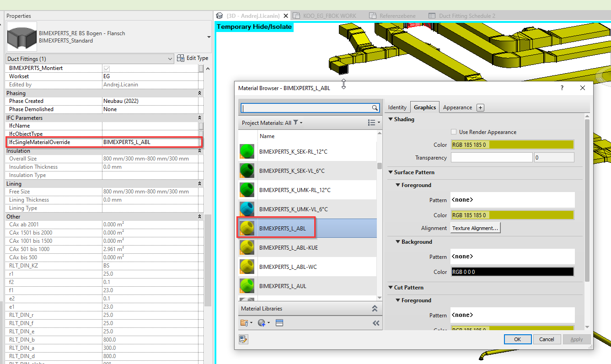The height and width of the screenshot is (364, 611).
Task: Click the asset editor icon at bottom left
Action: pos(243,339)
